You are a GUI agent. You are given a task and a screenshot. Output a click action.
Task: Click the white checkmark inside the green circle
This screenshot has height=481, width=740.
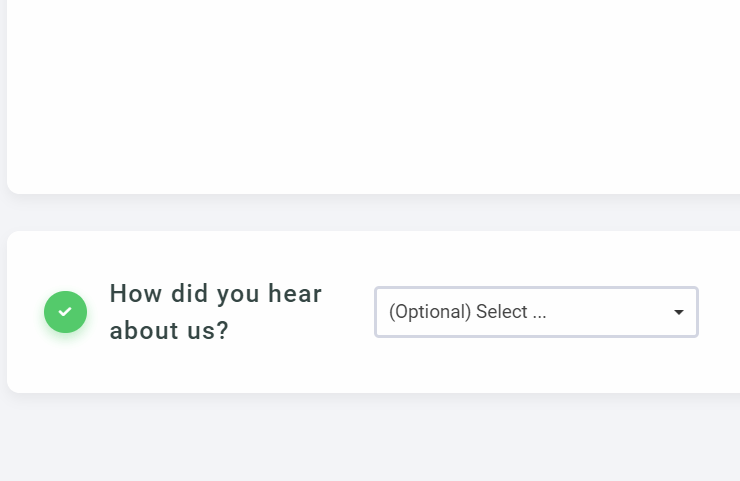tap(65, 312)
